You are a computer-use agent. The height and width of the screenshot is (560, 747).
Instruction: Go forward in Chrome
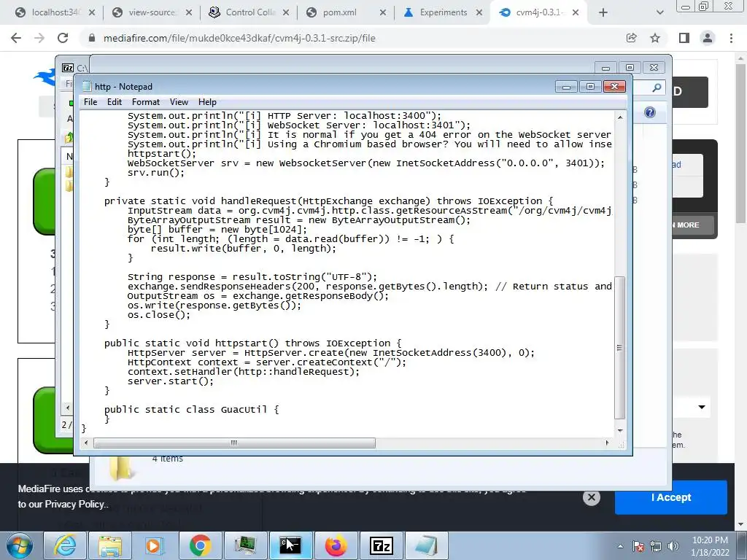[x=39, y=38]
